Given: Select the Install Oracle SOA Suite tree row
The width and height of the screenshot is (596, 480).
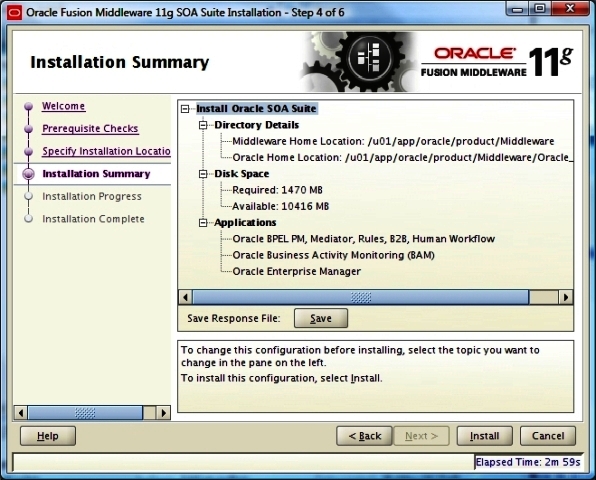Looking at the screenshot, I should [256, 109].
